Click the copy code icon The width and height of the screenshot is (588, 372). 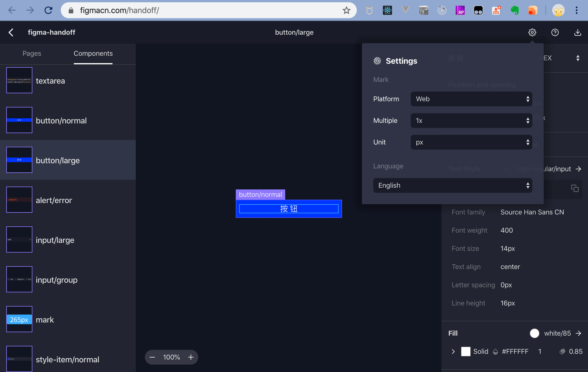pyautogui.click(x=575, y=188)
